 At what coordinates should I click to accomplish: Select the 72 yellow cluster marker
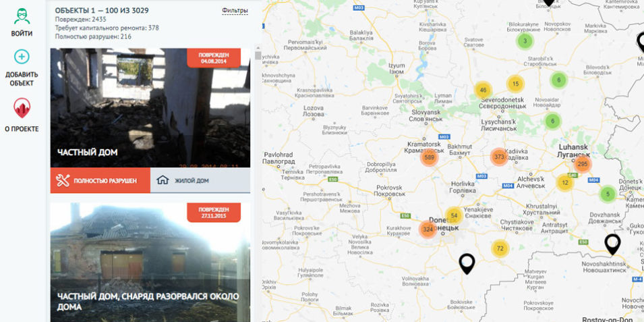[500, 248]
